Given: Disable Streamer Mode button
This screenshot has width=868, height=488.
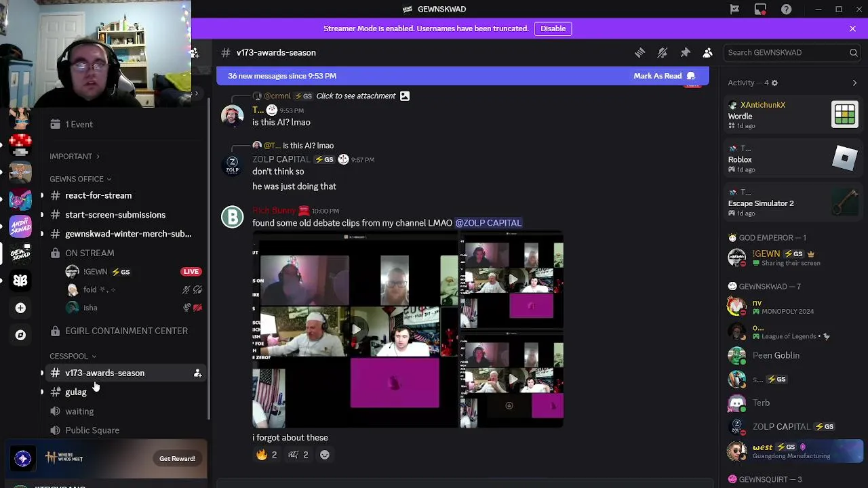Looking at the screenshot, I should (x=553, y=28).
